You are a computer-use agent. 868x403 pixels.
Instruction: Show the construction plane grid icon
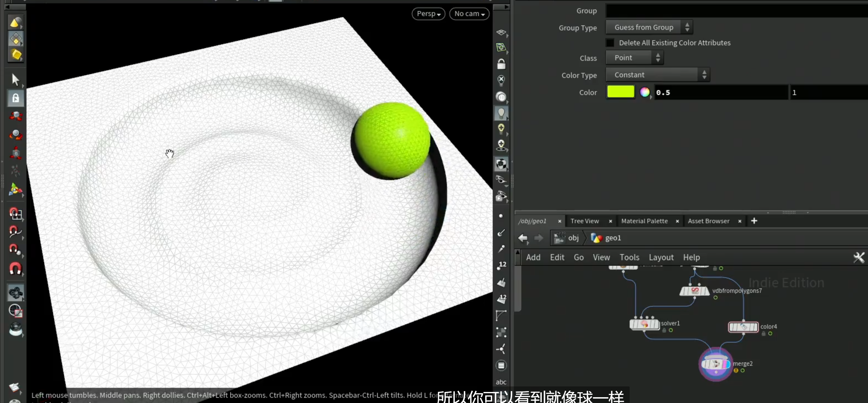(x=501, y=32)
